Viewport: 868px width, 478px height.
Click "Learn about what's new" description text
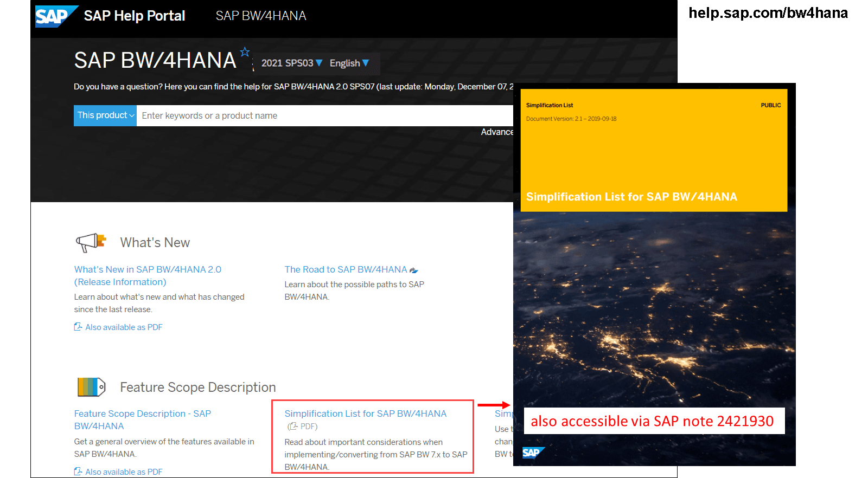(x=159, y=303)
